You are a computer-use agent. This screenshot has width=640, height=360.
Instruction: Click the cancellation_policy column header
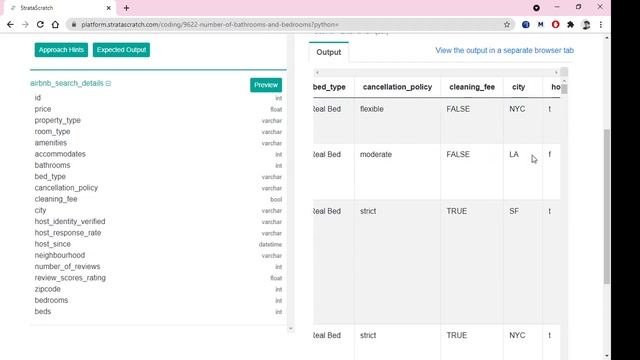pyautogui.click(x=397, y=87)
